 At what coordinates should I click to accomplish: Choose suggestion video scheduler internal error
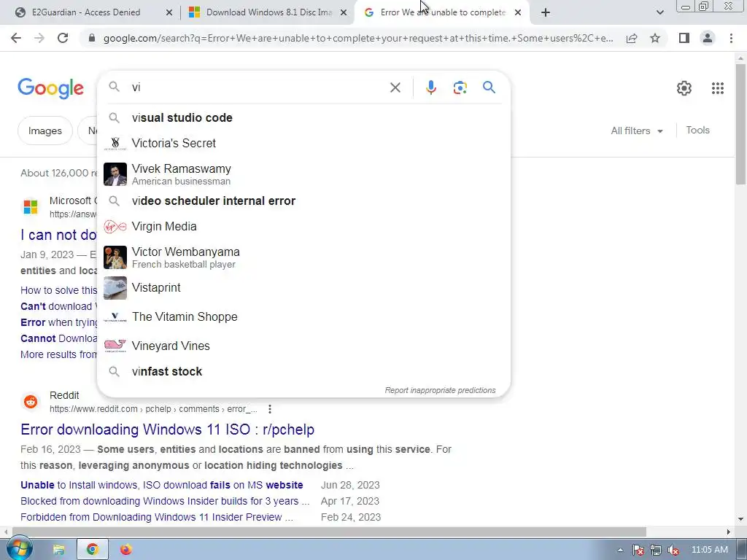coord(303,201)
